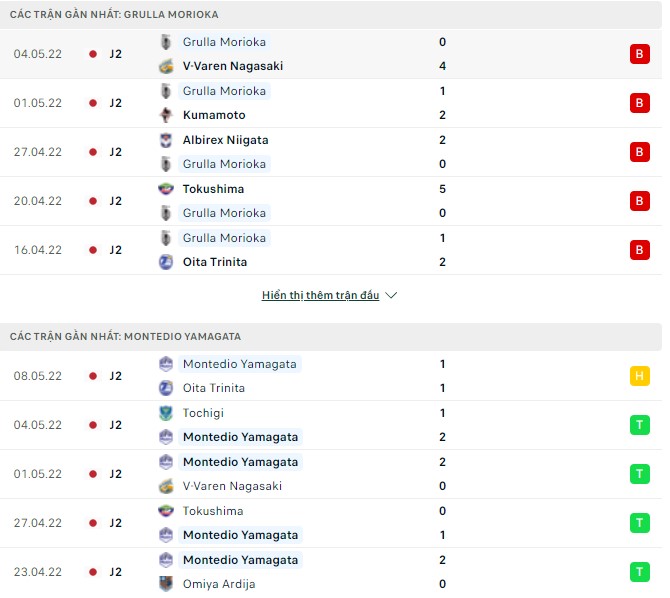Click V-Varen Nagasaki crest in 04.05.22 match

[166, 66]
